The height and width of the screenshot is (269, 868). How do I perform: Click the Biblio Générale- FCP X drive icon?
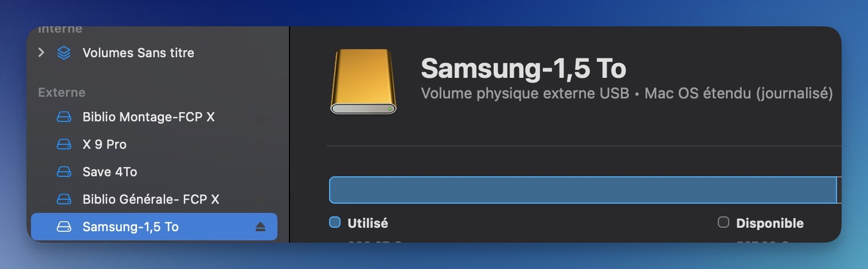coord(64,200)
